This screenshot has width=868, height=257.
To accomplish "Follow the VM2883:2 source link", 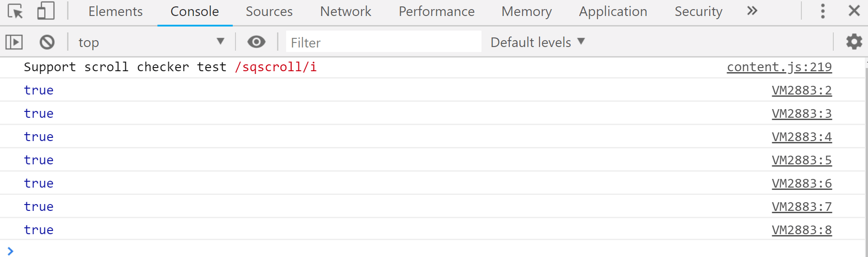I will [801, 90].
